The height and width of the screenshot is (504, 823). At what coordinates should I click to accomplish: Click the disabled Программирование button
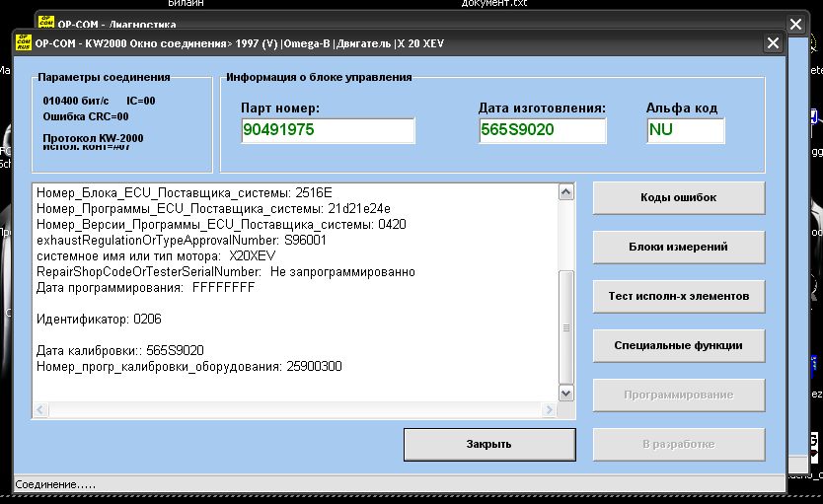pos(679,395)
